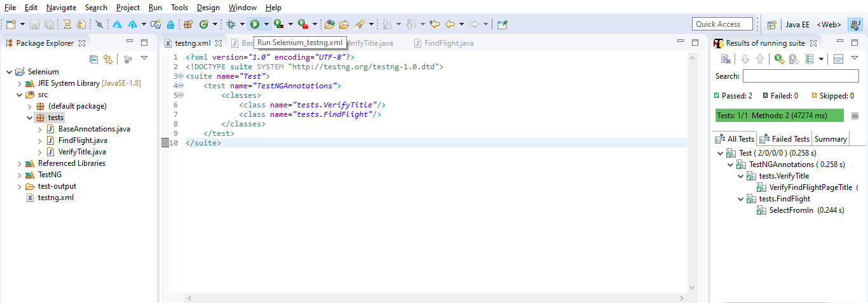Close the testng.xml editor tab

tap(218, 43)
